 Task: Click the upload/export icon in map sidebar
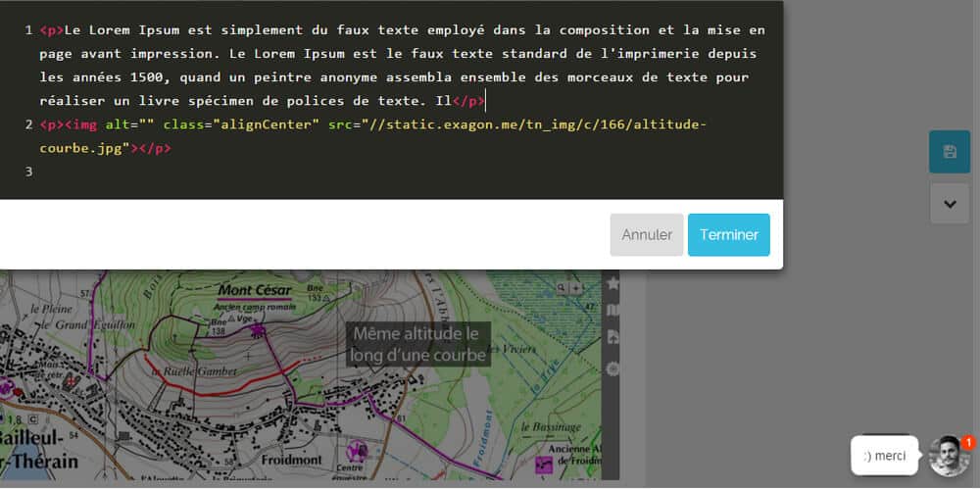point(612,337)
